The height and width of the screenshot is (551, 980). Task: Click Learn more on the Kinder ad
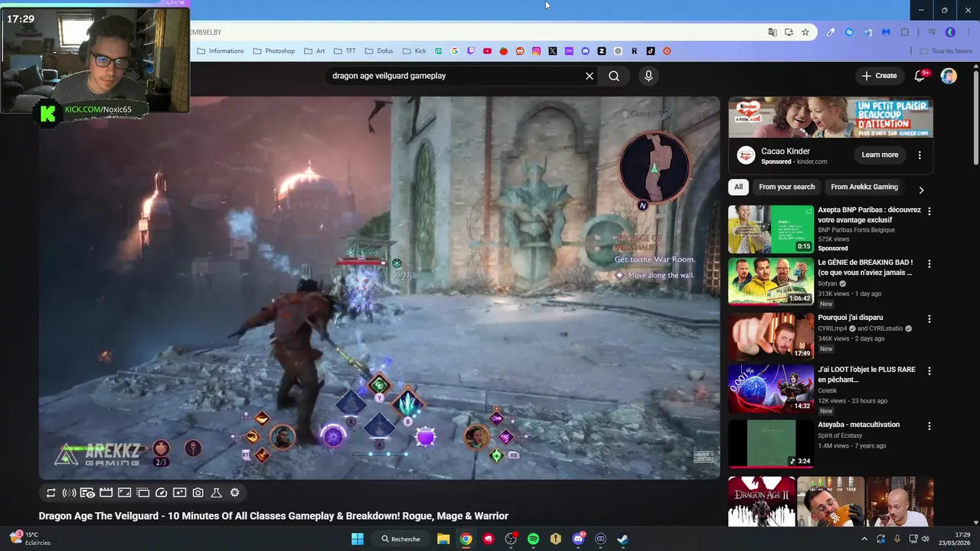tap(880, 155)
